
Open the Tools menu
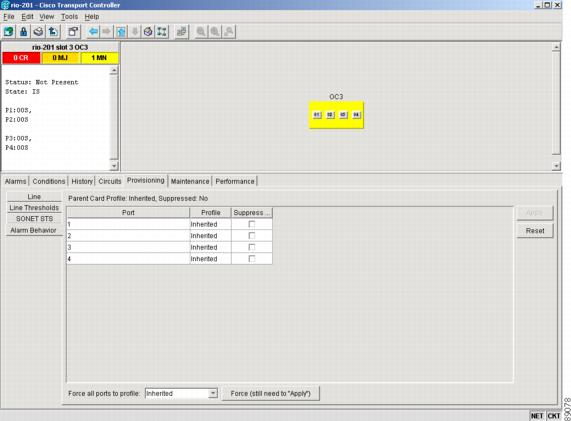point(69,17)
